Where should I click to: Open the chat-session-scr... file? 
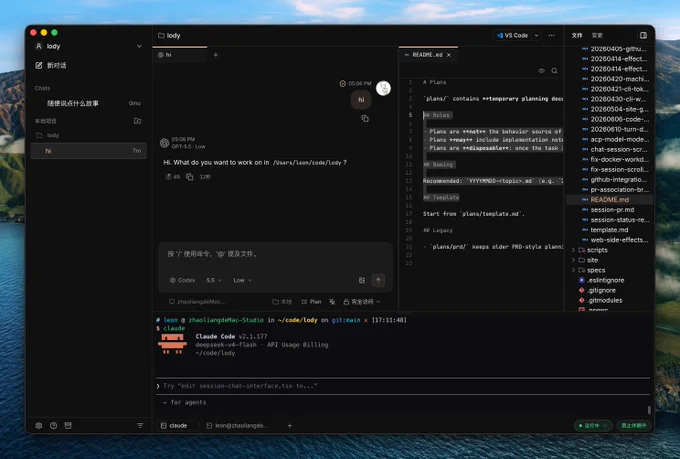614,149
